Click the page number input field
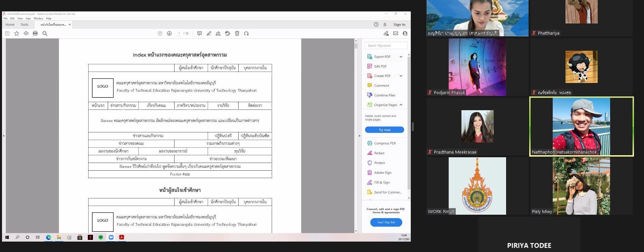 (179, 33)
